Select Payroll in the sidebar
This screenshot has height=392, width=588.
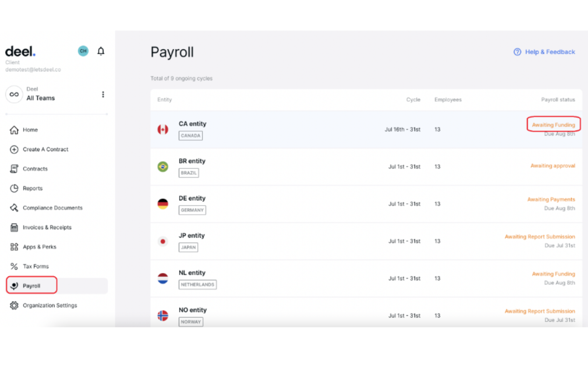[x=57, y=286]
